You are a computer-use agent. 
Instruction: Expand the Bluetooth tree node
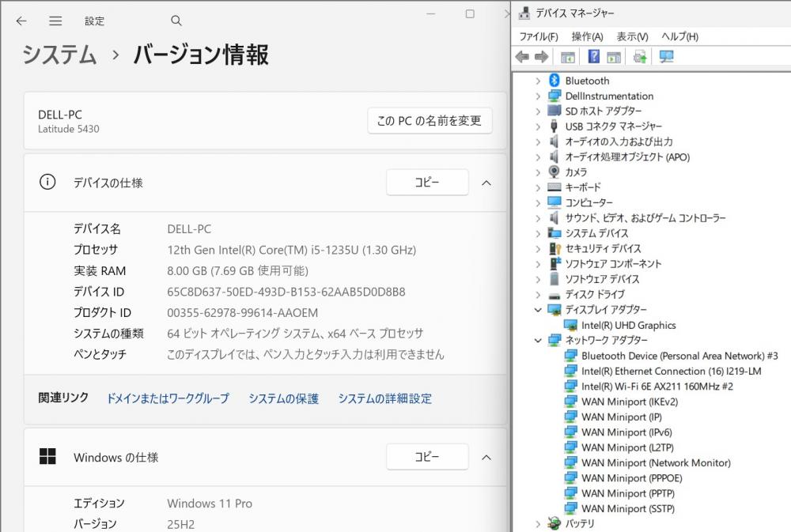click(538, 81)
